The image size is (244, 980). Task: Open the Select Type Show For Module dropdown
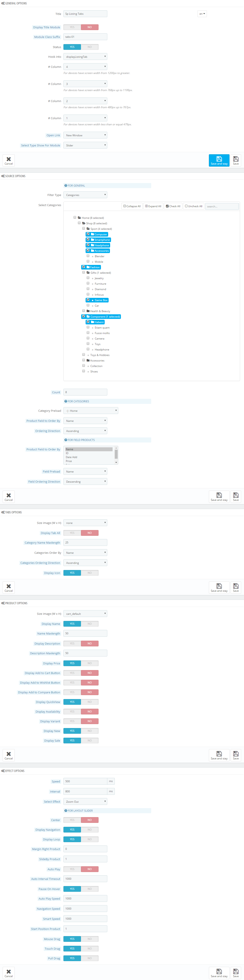[85, 145]
